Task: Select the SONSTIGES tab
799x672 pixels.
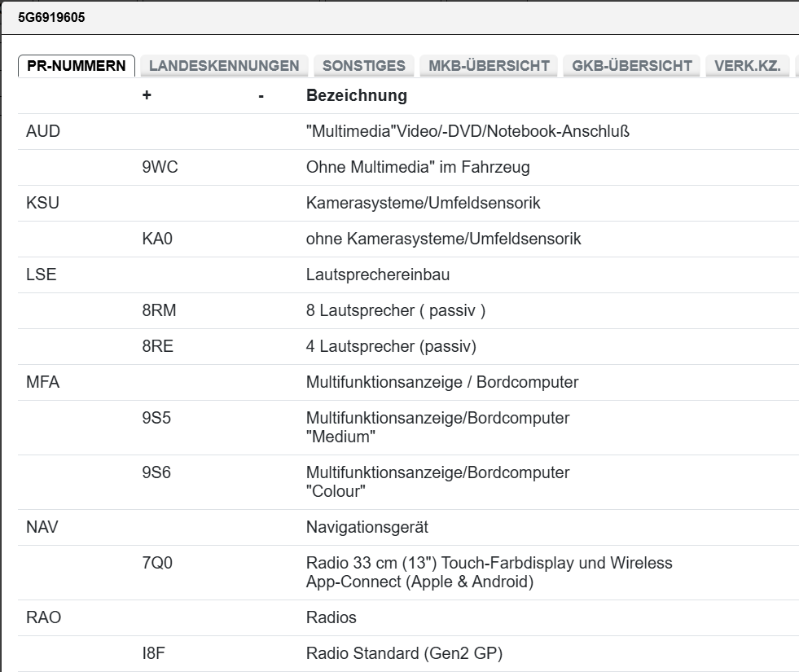Action: (364, 66)
